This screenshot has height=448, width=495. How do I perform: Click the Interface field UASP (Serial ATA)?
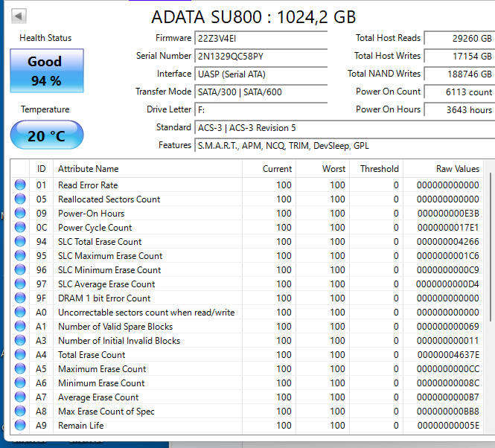261,74
